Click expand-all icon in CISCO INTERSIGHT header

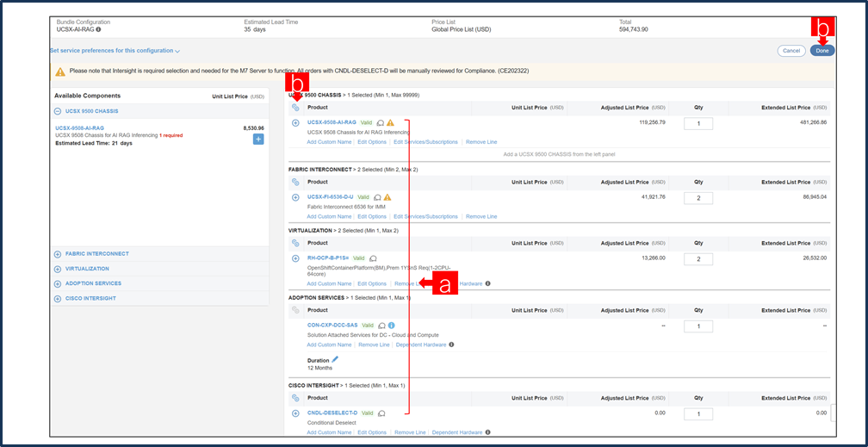[x=295, y=398]
